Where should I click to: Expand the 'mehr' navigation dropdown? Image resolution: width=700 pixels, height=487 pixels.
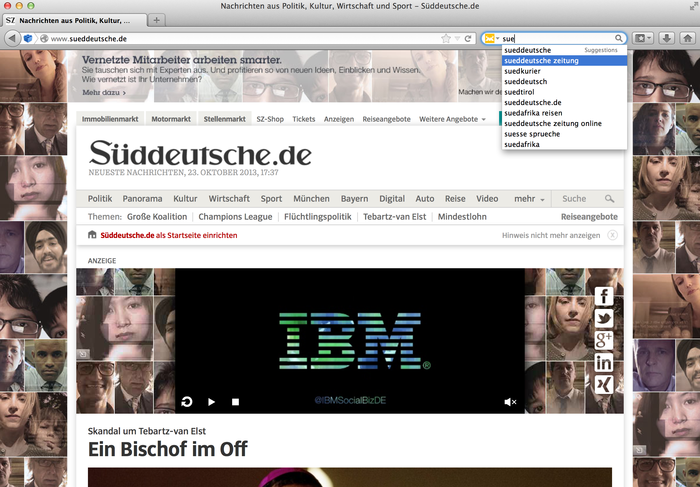[x=529, y=199]
